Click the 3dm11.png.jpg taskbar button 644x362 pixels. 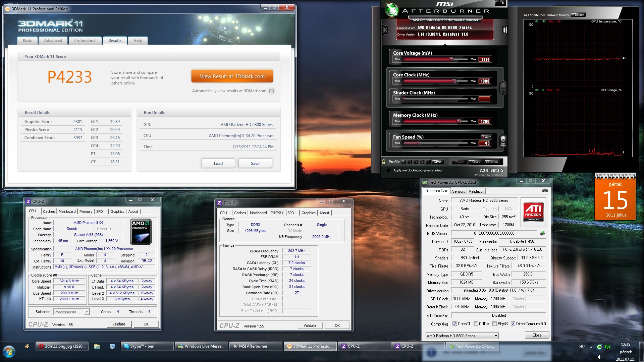pos(62,346)
